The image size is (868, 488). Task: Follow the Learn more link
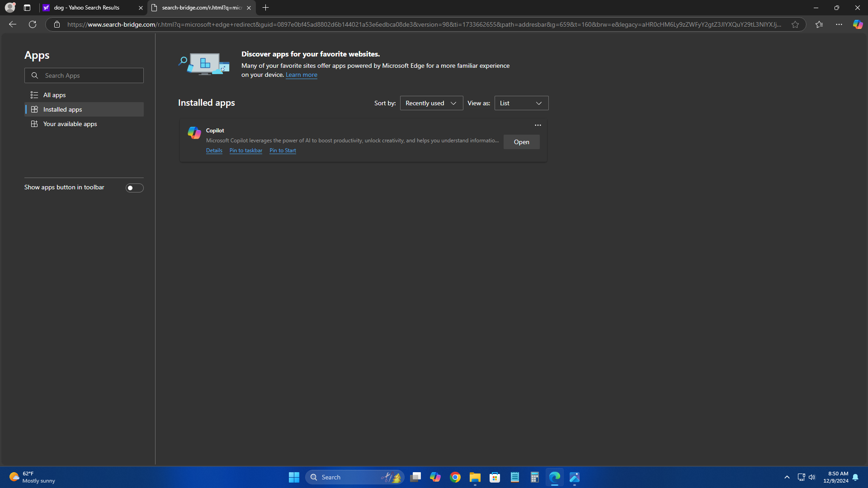(x=301, y=75)
